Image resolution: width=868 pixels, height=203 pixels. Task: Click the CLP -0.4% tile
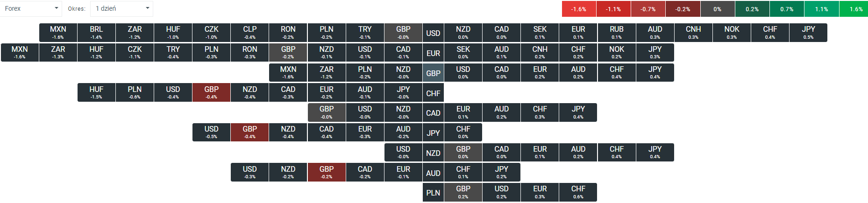pyautogui.click(x=250, y=33)
